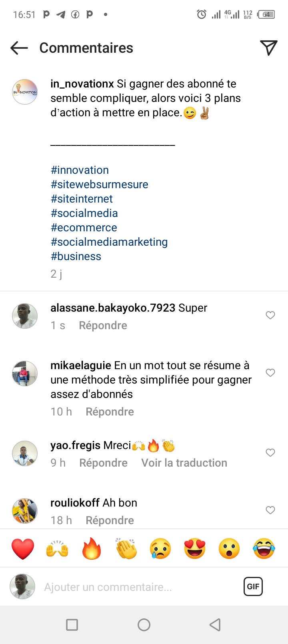Insert the raised hands emoji reaction
The width and height of the screenshot is (288, 644).
coord(57,549)
